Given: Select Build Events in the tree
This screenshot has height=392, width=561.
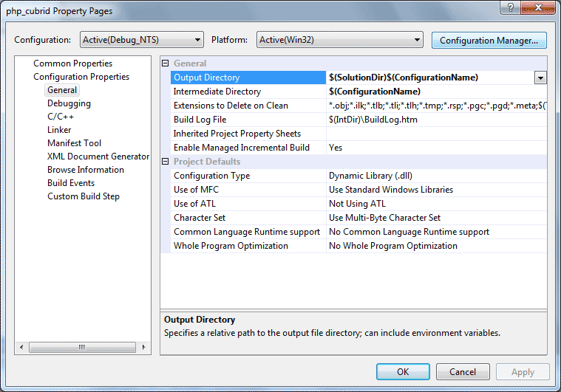Looking at the screenshot, I should [71, 183].
